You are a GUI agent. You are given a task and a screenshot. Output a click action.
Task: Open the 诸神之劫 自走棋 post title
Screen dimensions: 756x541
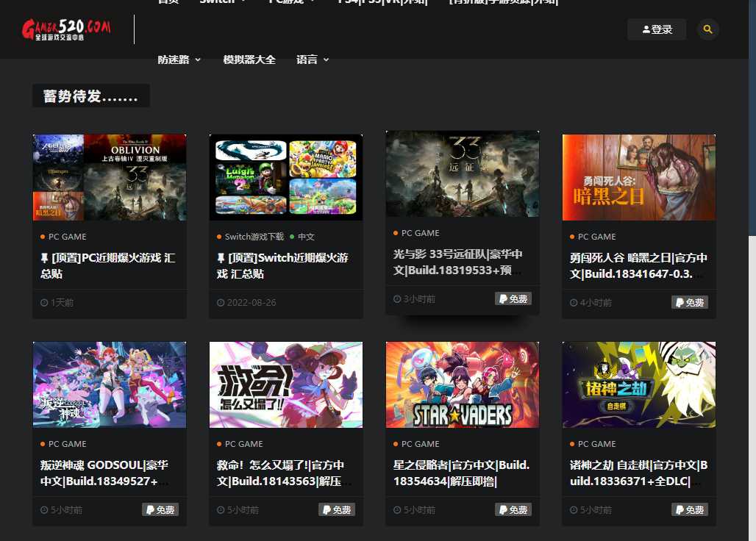(638, 473)
